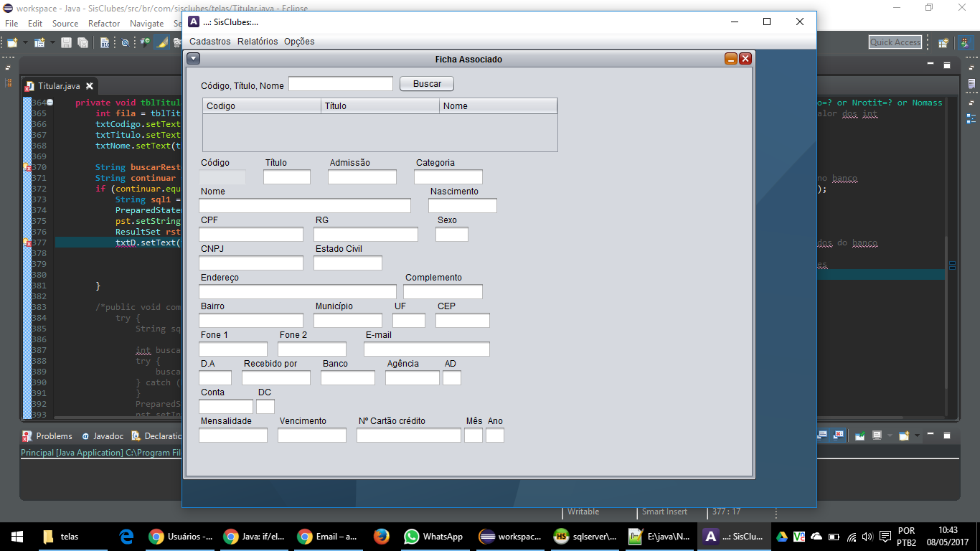Click the Save icon in Eclipse toolbar
This screenshot has width=980, height=551.
pos(66,42)
